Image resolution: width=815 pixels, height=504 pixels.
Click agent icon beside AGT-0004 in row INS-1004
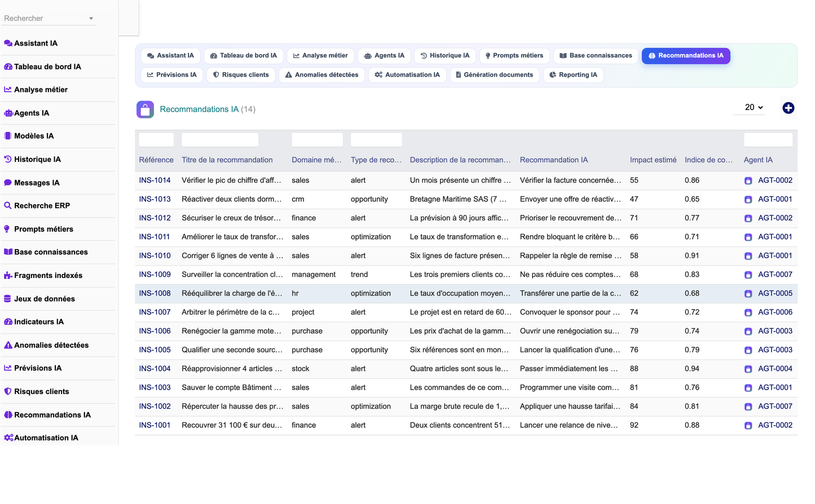[748, 369]
